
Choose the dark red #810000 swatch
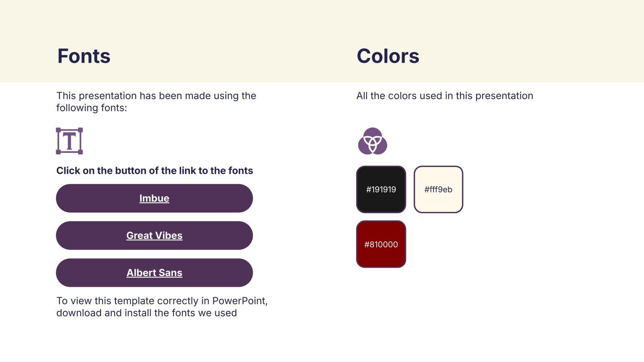[x=381, y=244]
